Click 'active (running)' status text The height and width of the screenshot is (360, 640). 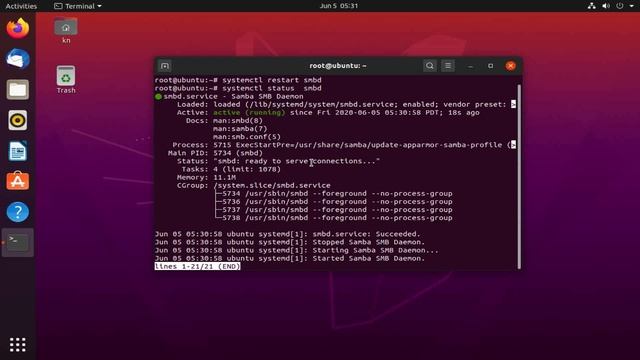pos(249,112)
